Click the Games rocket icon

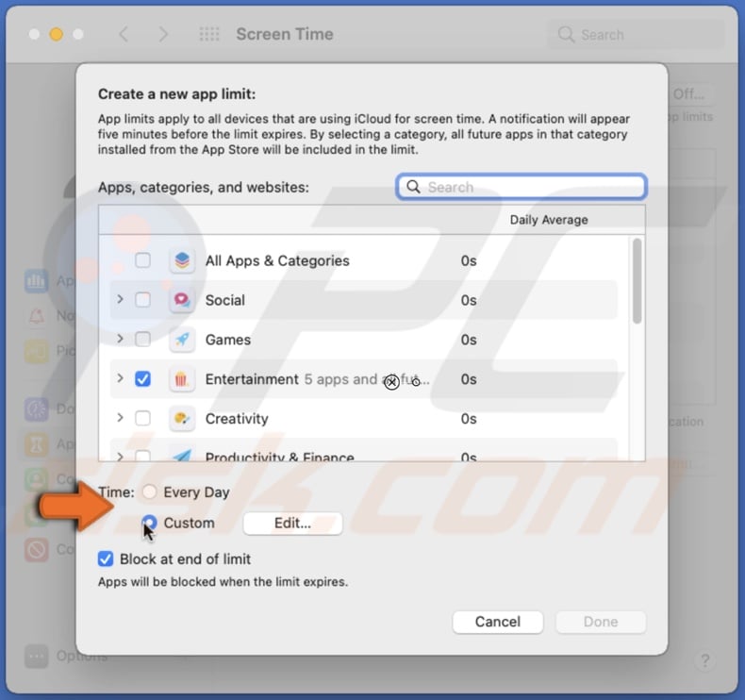click(182, 340)
